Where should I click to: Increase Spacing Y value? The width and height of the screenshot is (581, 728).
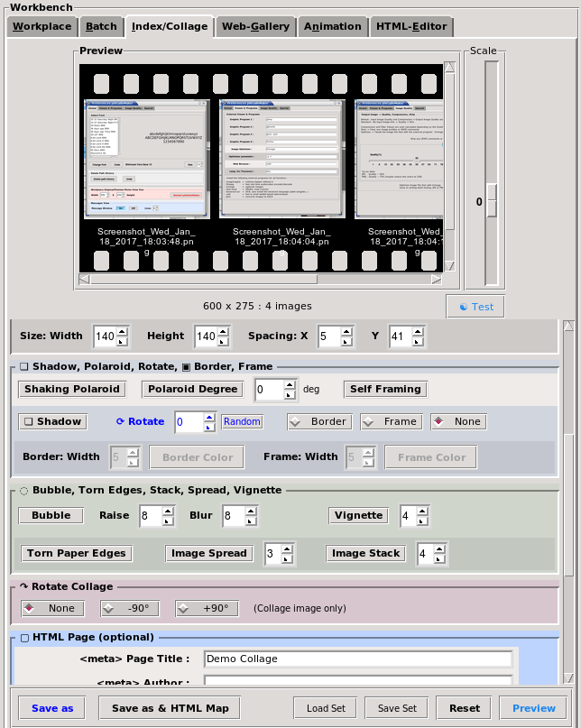point(418,332)
